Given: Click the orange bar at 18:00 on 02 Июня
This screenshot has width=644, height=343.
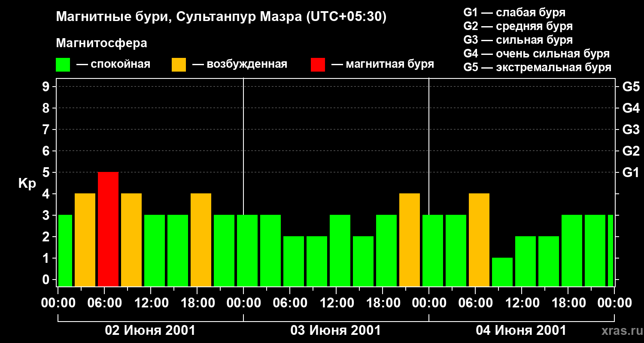Looking at the screenshot, I should (x=201, y=240).
